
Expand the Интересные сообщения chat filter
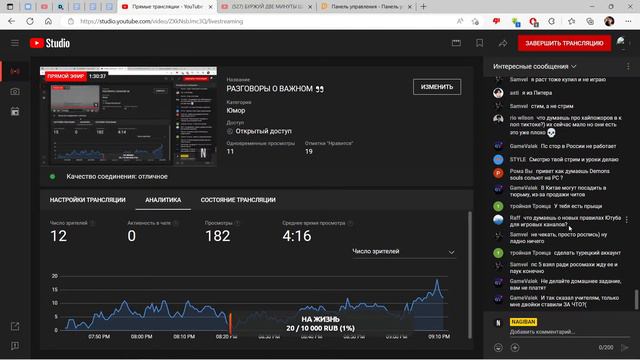tap(535, 66)
